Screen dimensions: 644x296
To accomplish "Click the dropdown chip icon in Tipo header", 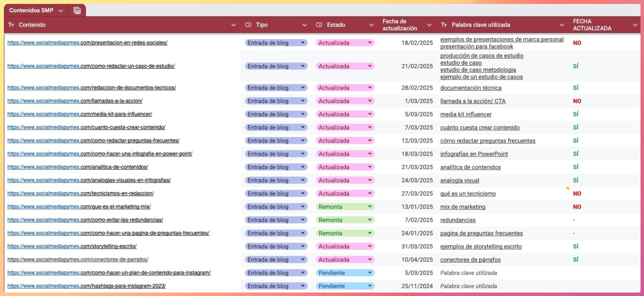I will 248,25.
